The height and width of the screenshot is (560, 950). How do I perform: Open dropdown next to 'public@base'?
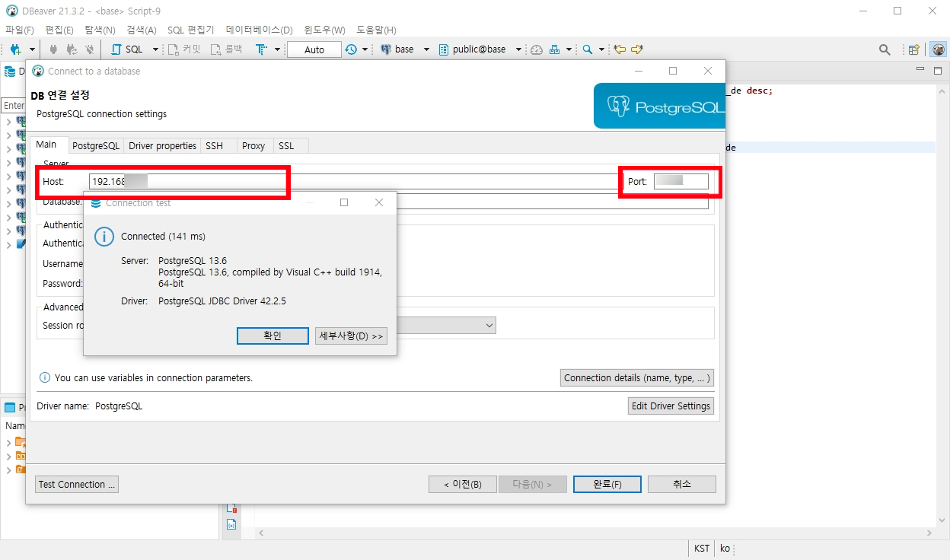518,49
